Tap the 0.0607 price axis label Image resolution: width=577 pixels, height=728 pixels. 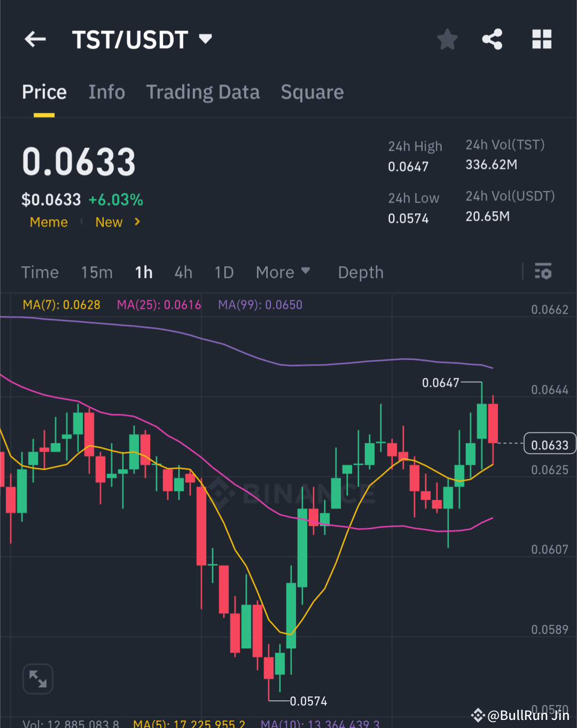pyautogui.click(x=550, y=549)
